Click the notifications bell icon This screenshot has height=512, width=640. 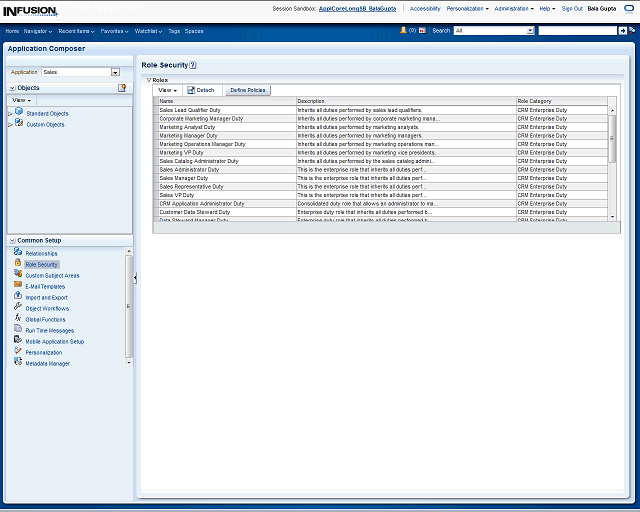click(402, 31)
